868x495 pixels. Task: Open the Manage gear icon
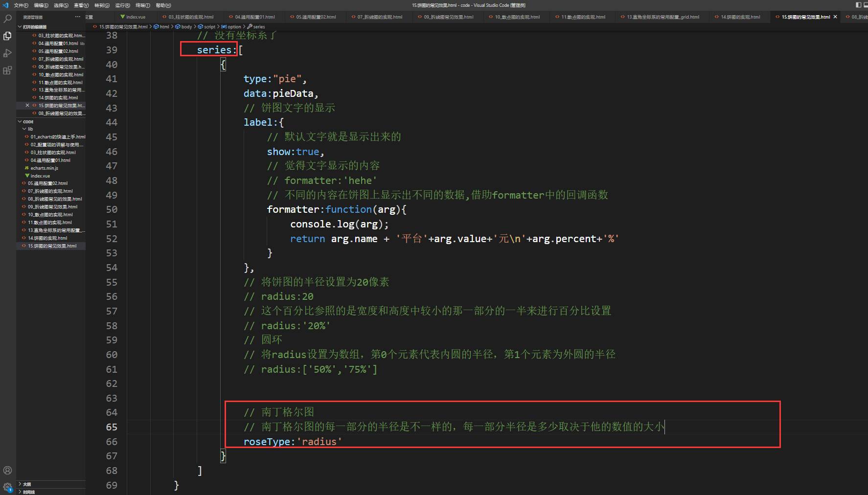click(x=7, y=487)
